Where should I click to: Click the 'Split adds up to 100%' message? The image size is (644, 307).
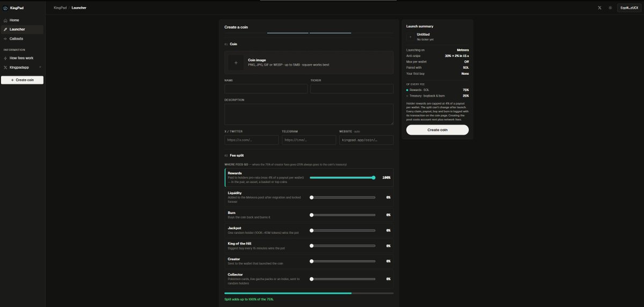[x=249, y=299]
